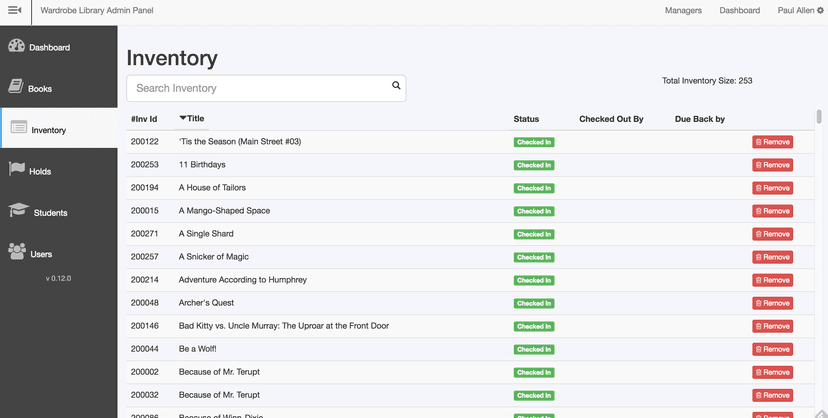Click 'Total Inventory Size: 253' text
Image resolution: width=828 pixels, height=418 pixels.
[x=707, y=81]
